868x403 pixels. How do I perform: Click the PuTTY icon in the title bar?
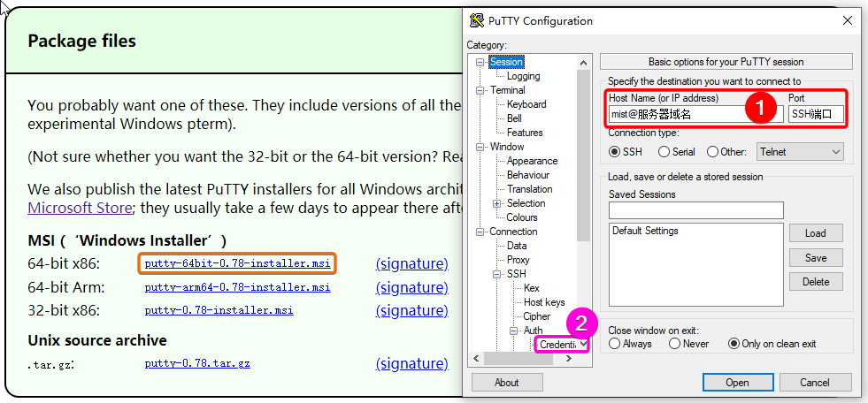477,21
